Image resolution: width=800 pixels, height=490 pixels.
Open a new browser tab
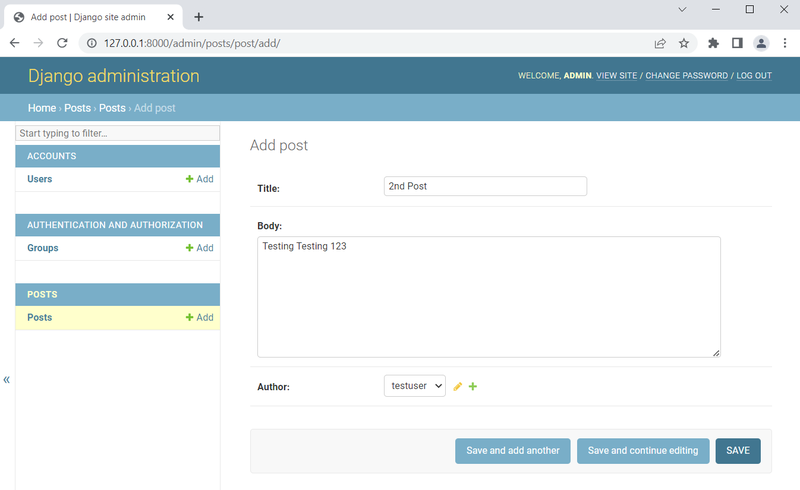click(x=198, y=17)
